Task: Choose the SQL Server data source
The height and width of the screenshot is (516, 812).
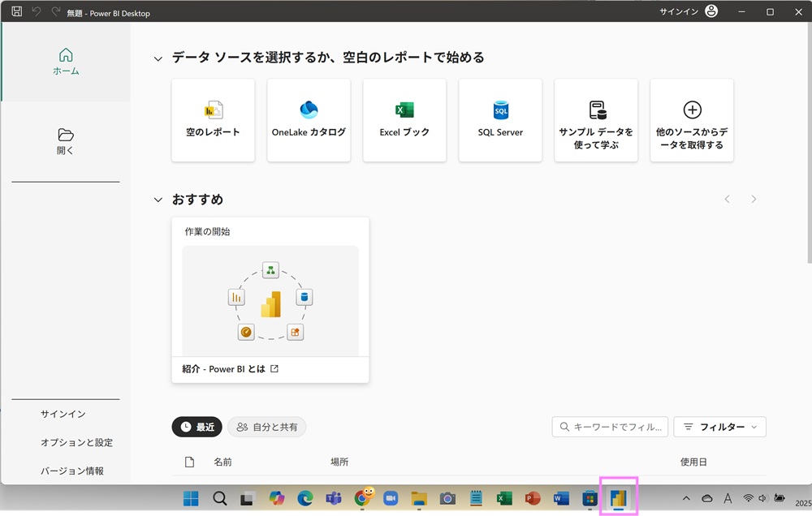Action: [x=500, y=120]
